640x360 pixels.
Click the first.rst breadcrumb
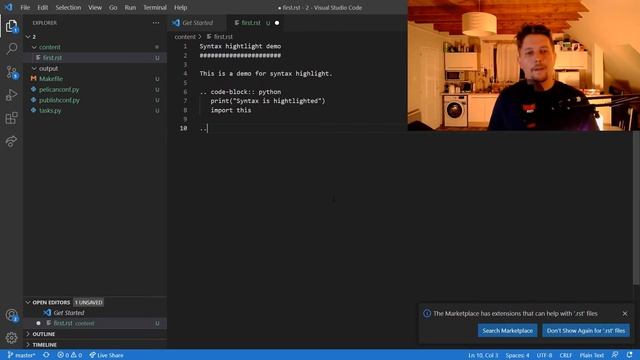point(220,37)
